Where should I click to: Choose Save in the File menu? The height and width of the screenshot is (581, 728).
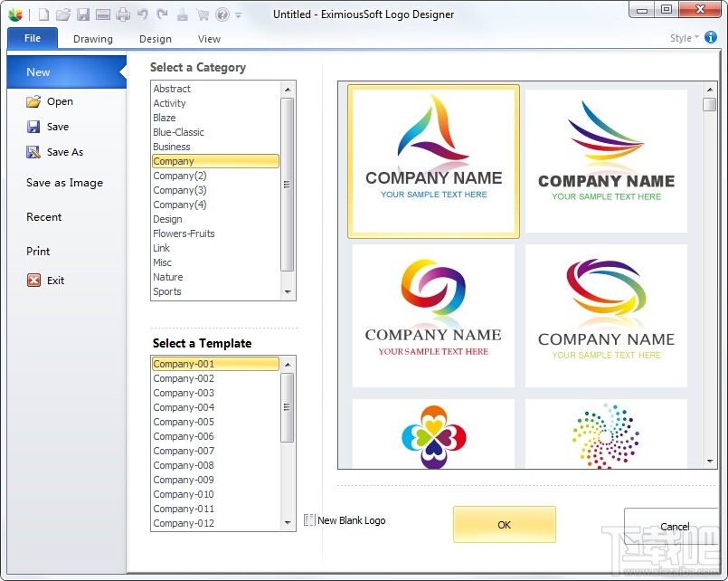click(48, 127)
